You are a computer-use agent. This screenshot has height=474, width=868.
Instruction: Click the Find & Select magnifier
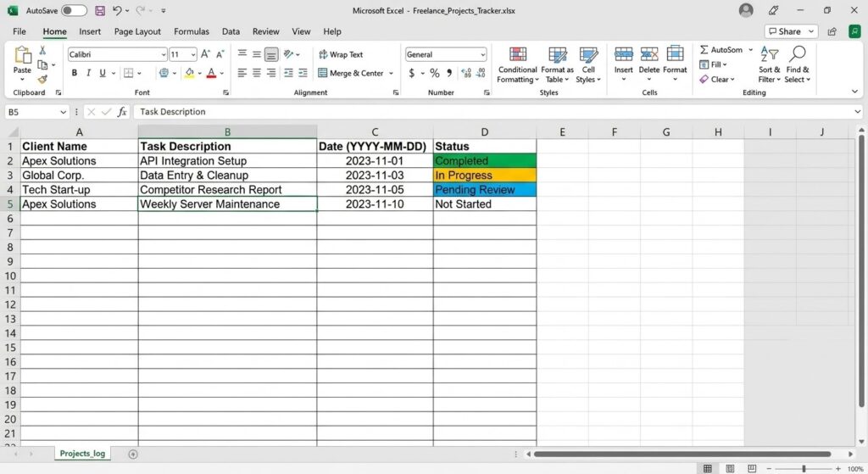797,53
